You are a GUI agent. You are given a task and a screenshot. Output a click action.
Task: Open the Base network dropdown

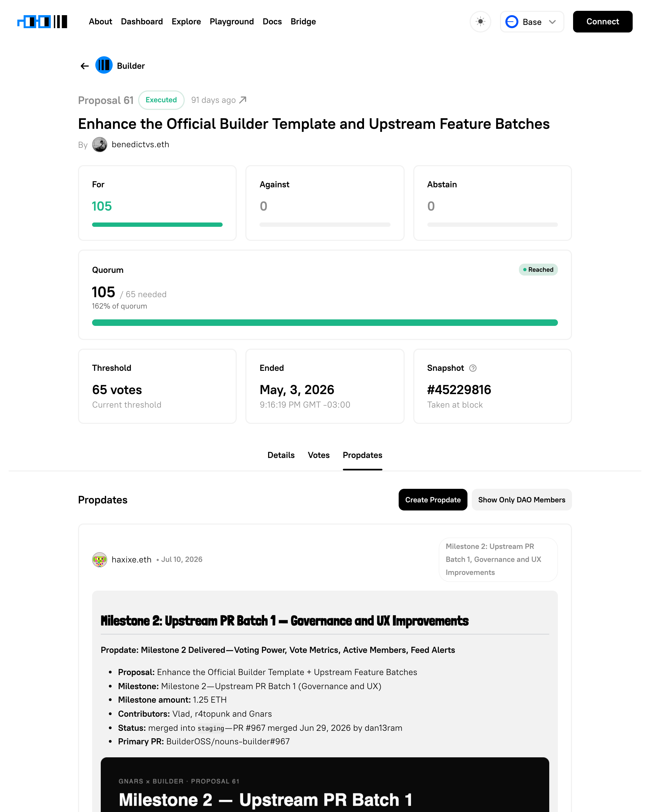[532, 21]
